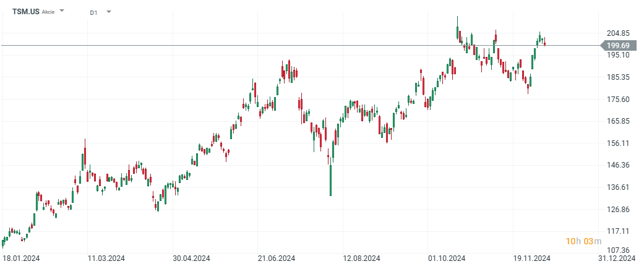Screen dimensions: 644x269
Task: Click the 10h 03m candle countdown timer
Action: 578,241
